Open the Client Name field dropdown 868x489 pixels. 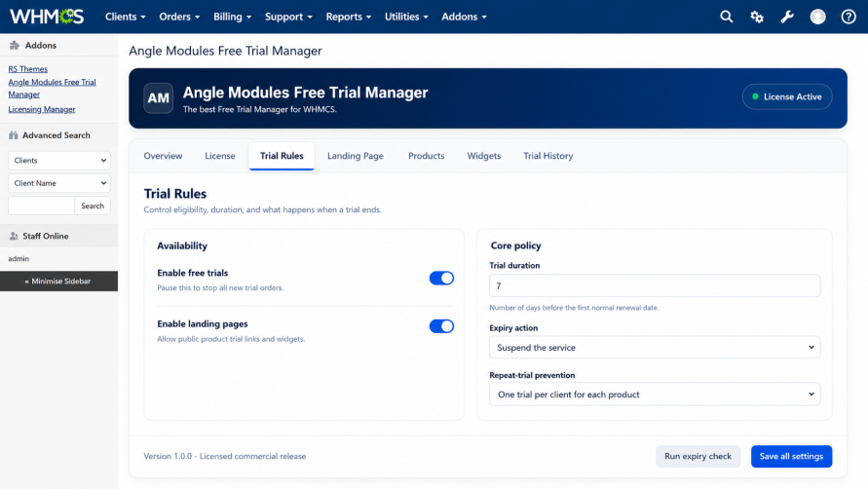coord(59,183)
